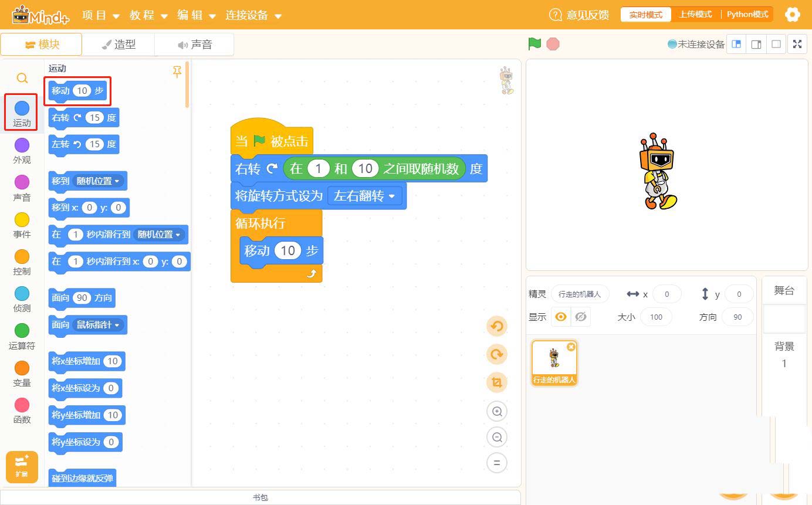Click the sprite y coordinate field
The height and width of the screenshot is (505, 812).
[x=738, y=294]
